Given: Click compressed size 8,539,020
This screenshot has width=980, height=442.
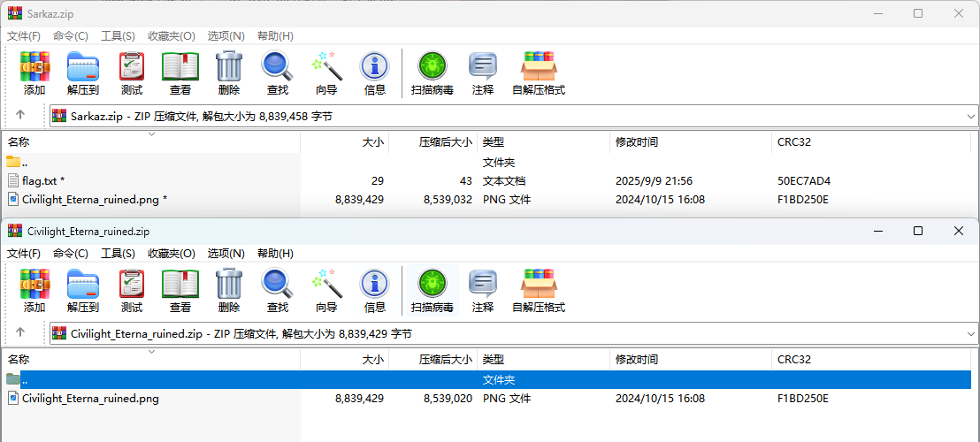Looking at the screenshot, I should (448, 399).
